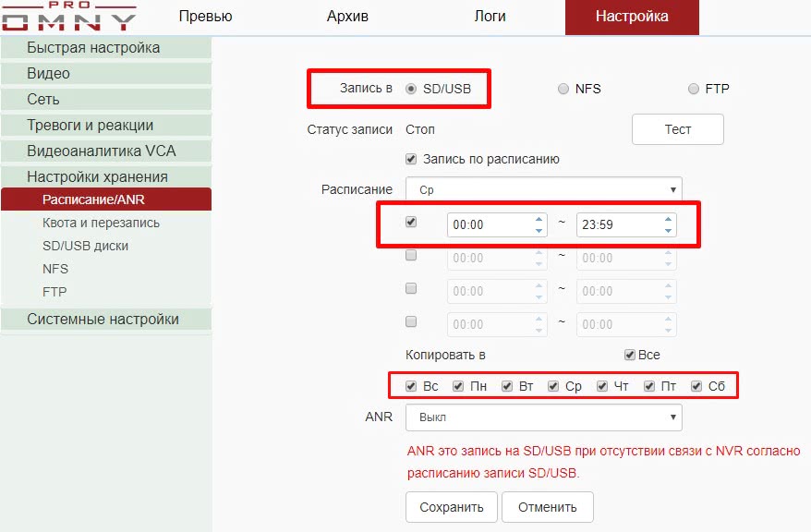Screen dimensions: 811x532
Task: Enable the second schedule time row checkbox
Action: click(412, 256)
